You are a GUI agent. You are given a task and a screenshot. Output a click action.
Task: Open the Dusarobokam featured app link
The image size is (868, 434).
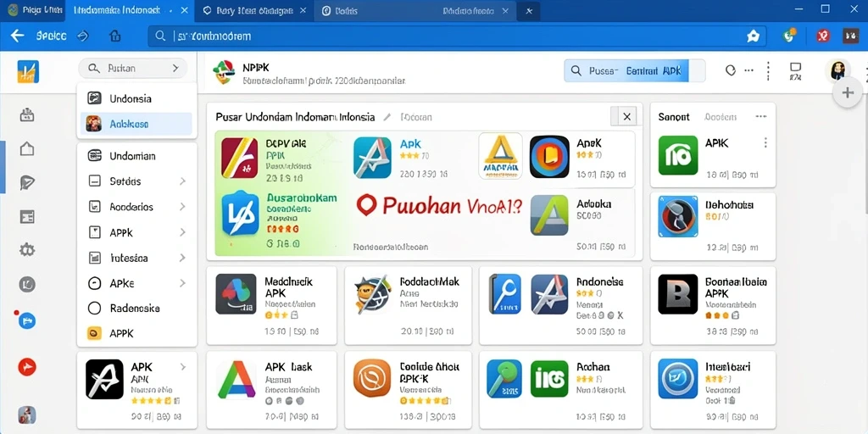click(x=302, y=198)
